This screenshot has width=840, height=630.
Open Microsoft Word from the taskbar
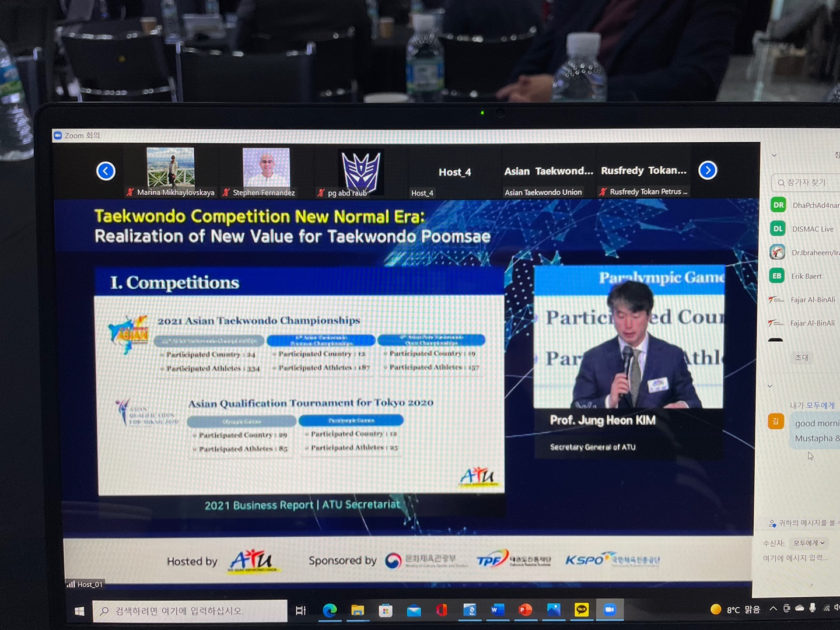(498, 610)
